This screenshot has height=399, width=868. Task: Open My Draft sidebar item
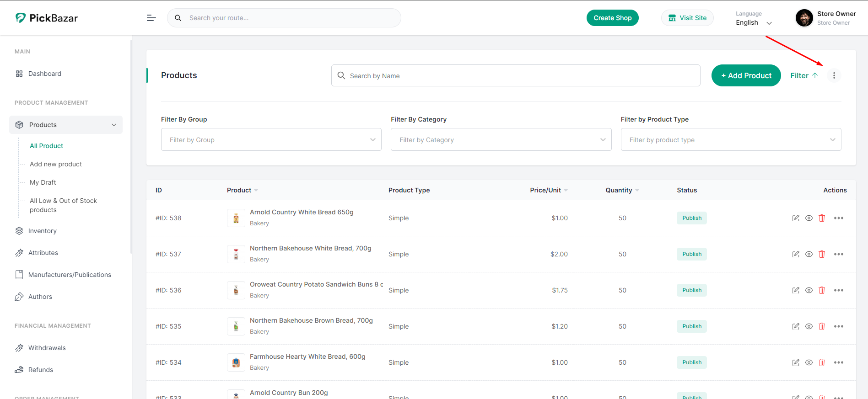(43, 182)
